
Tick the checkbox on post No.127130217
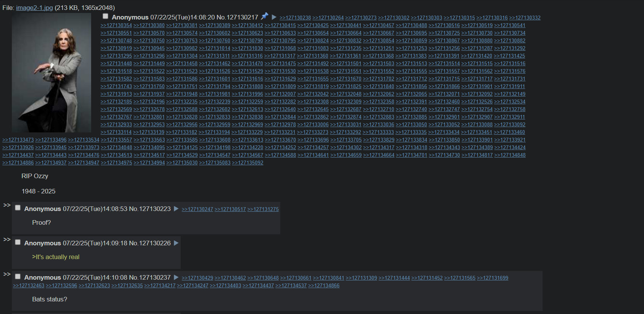coord(105,16)
